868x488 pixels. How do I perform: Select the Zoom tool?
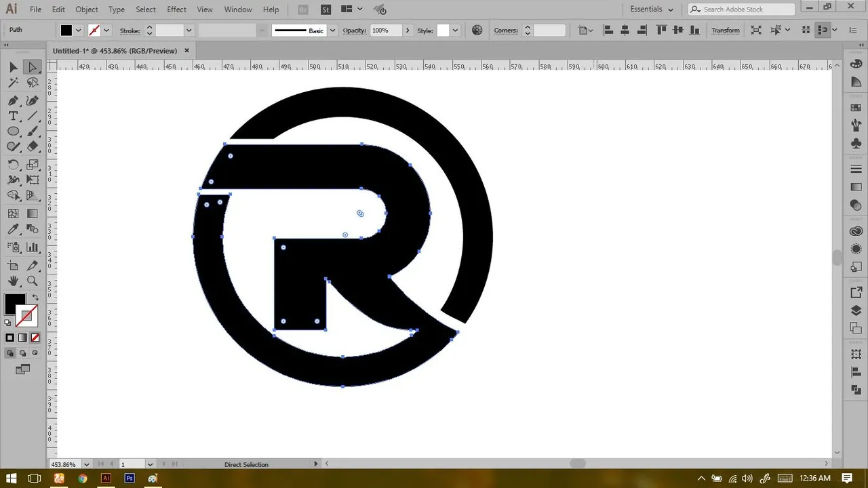[32, 281]
